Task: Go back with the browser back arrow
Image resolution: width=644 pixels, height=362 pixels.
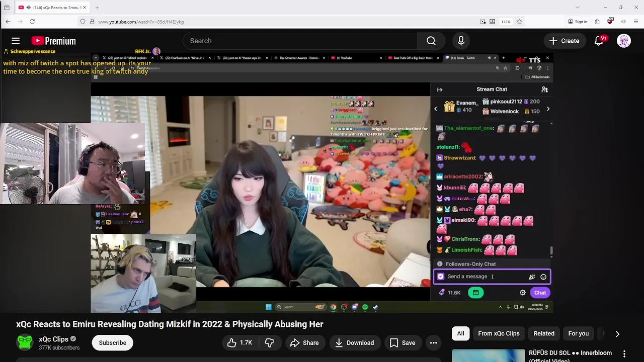Action: coord(8,22)
